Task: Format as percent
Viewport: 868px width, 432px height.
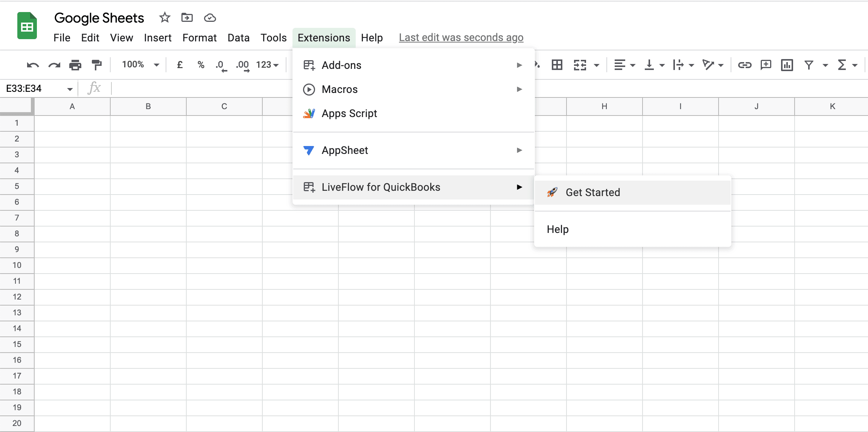Action: [201, 65]
